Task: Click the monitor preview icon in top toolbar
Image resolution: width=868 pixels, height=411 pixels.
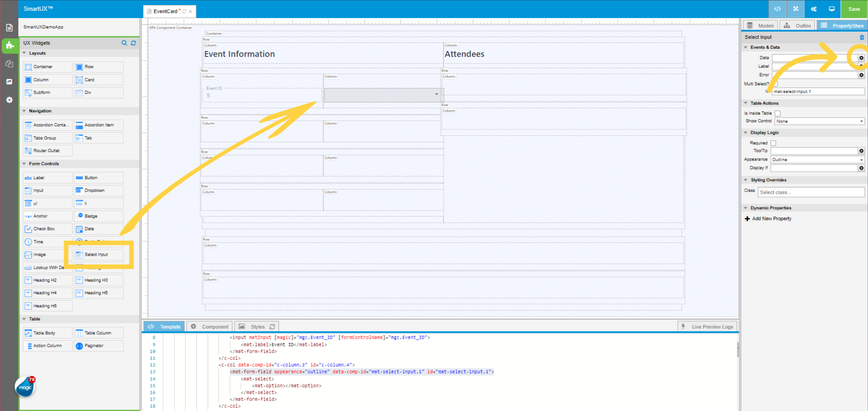Action: (832, 9)
